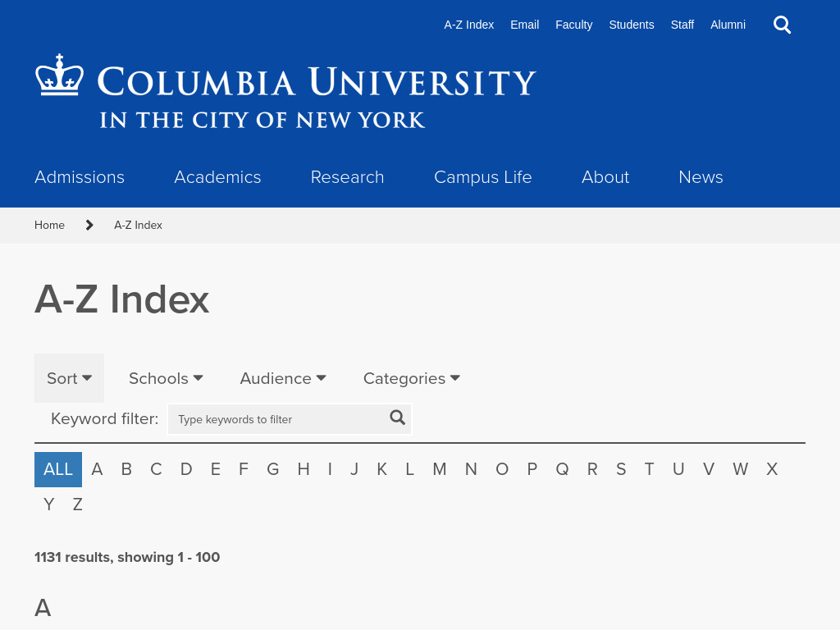Screen dimensions: 840x630
Task: Expand the Sort dropdown
Action: click(x=69, y=378)
